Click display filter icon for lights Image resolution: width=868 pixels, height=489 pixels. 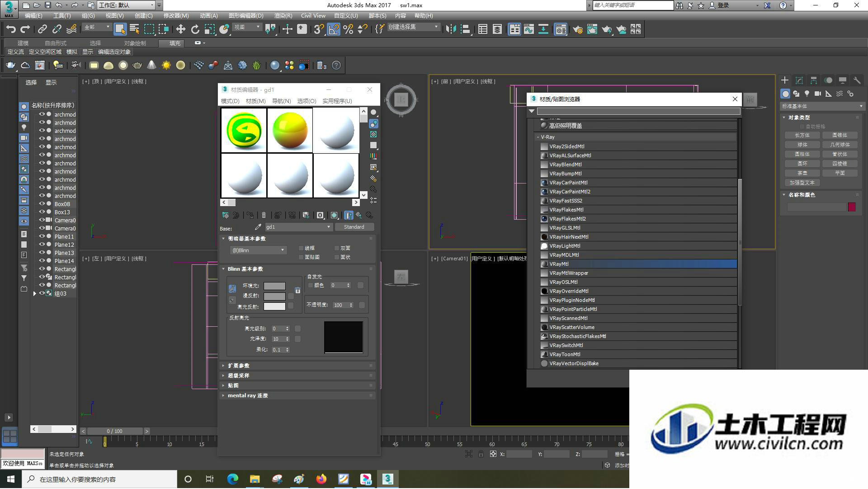(24, 127)
